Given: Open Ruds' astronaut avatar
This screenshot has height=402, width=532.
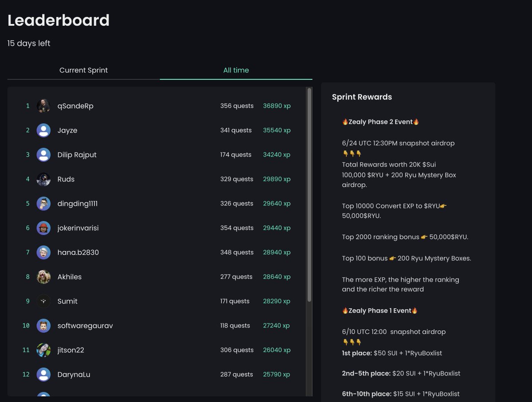Looking at the screenshot, I should [x=43, y=179].
